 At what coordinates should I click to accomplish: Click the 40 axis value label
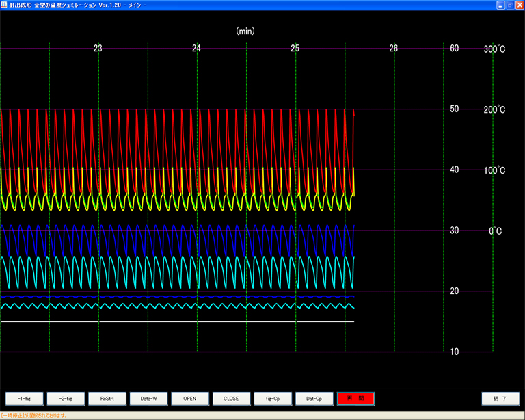pos(455,170)
